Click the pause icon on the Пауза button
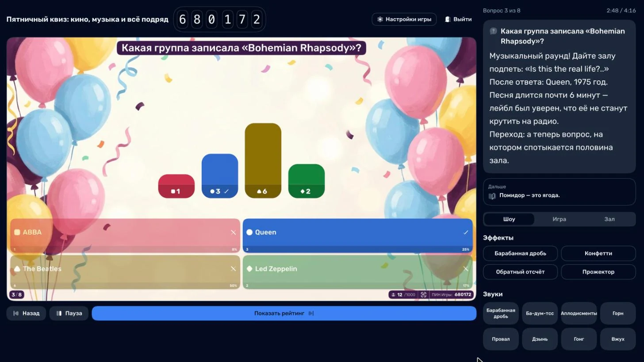 [59, 313]
